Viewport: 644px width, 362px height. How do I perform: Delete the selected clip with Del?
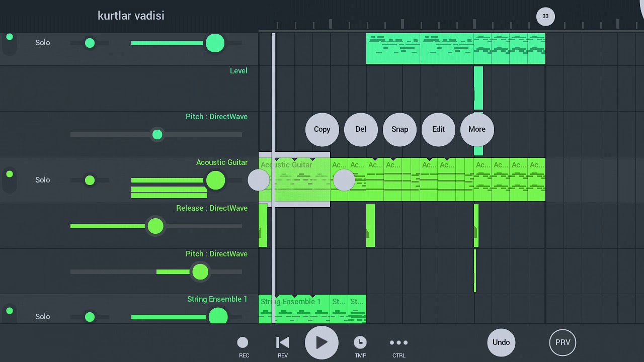point(361,129)
